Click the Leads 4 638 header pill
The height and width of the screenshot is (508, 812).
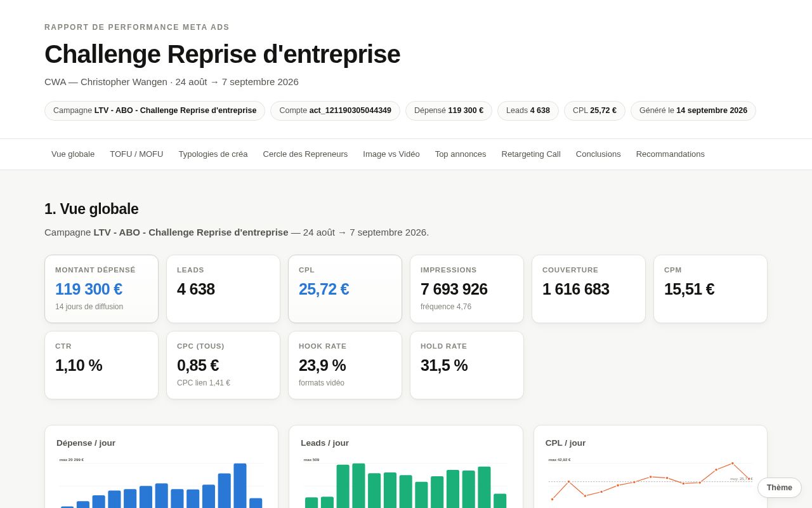tap(528, 110)
